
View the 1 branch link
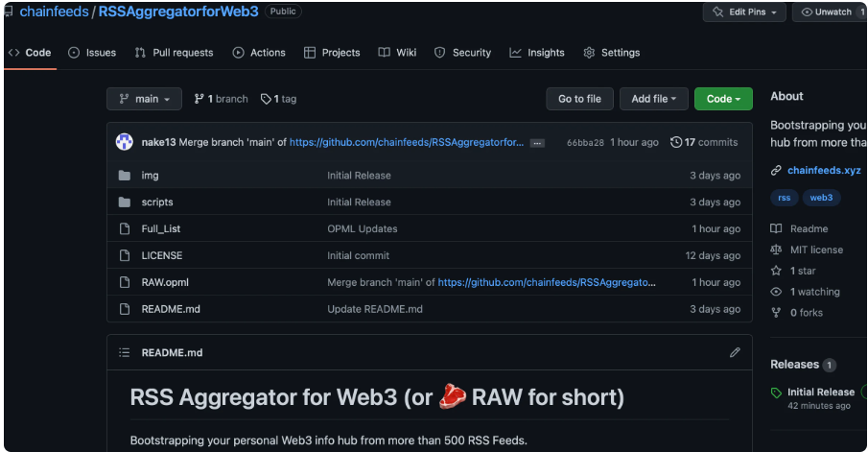221,99
